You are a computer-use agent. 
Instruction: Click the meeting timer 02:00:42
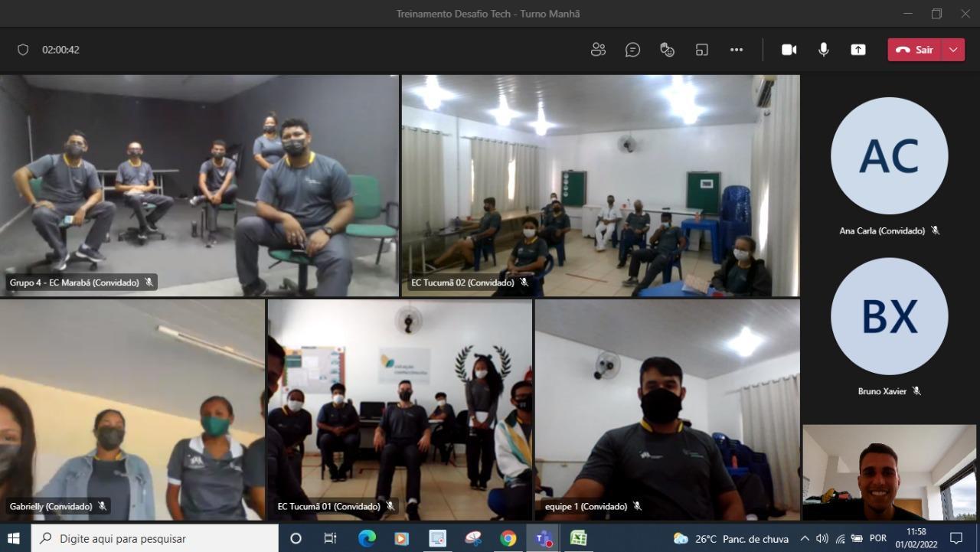60,50
